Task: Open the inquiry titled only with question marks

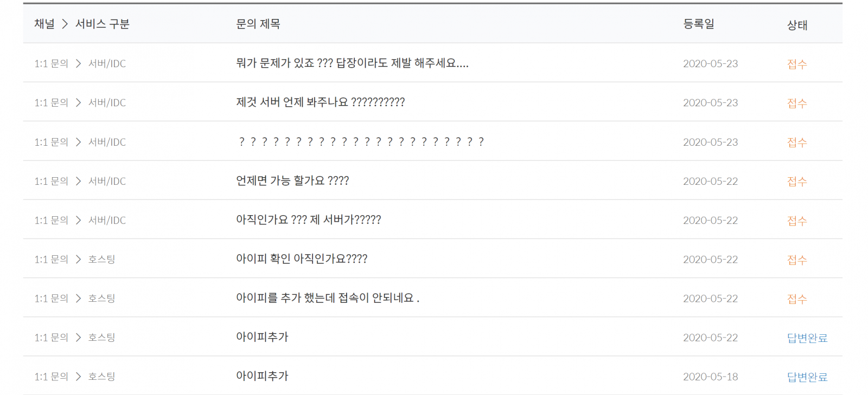Action: (361, 142)
